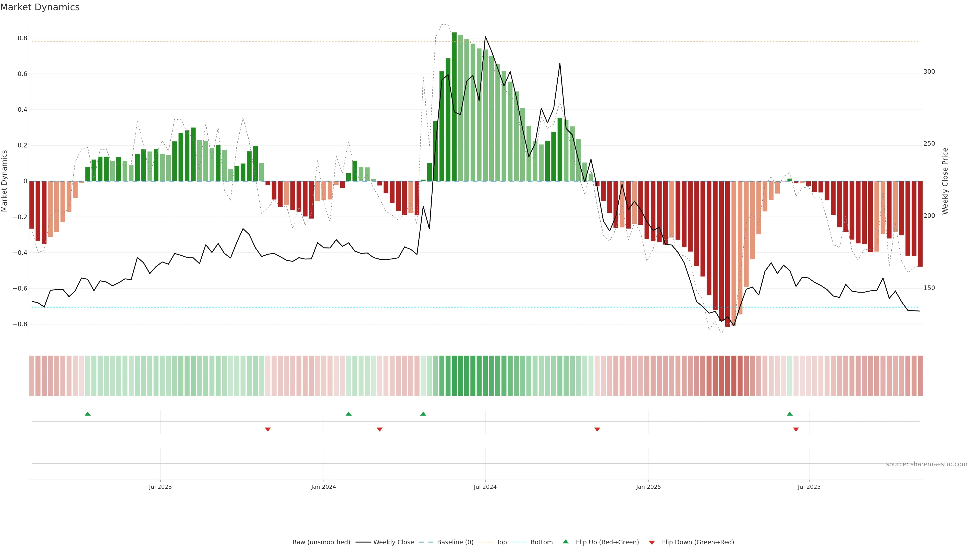Click the flip-up triangle near Jul 2025
This screenshot has width=980, height=551.
tap(790, 414)
